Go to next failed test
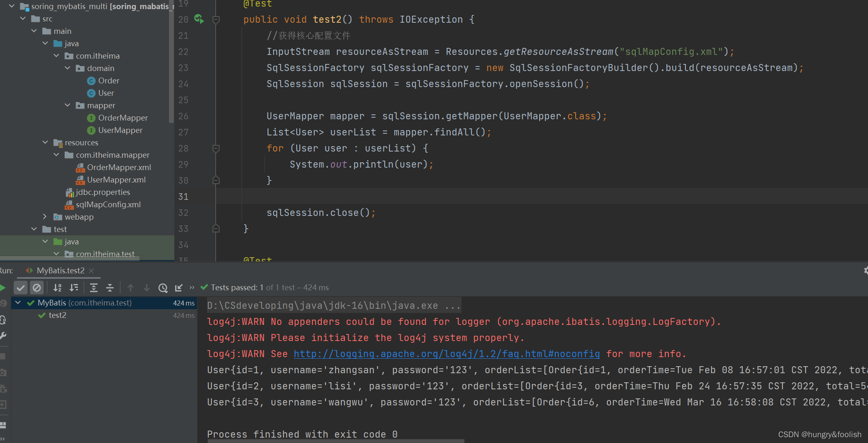 146,288
